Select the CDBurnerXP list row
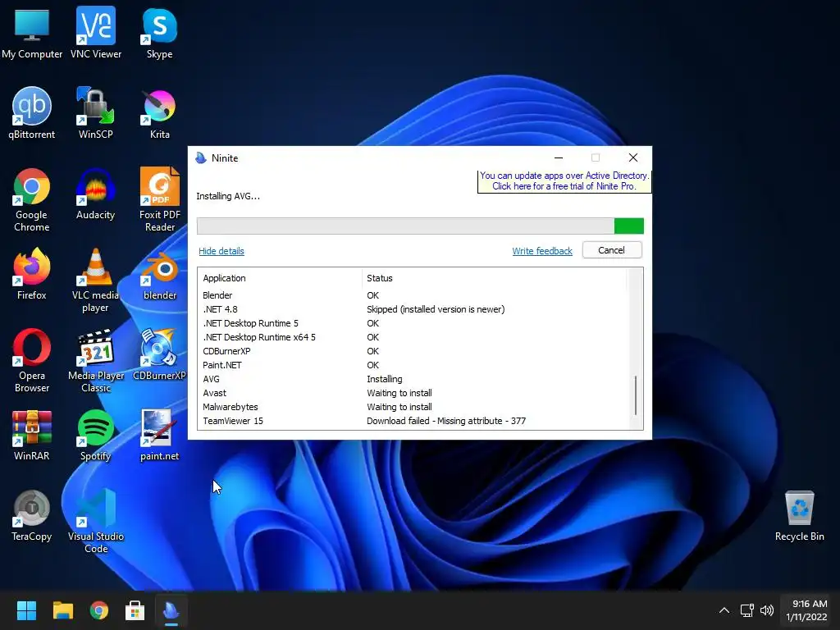The height and width of the screenshot is (630, 840). (413, 351)
